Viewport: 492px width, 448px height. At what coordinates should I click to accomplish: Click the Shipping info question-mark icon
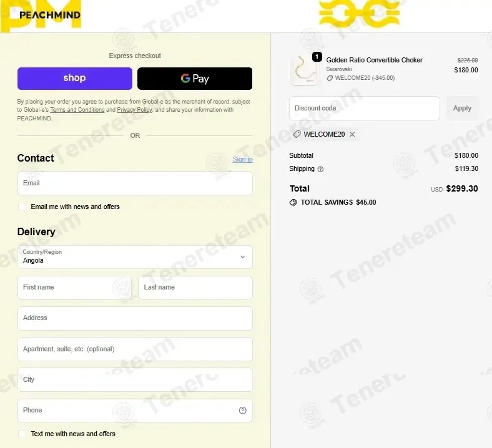pos(320,169)
